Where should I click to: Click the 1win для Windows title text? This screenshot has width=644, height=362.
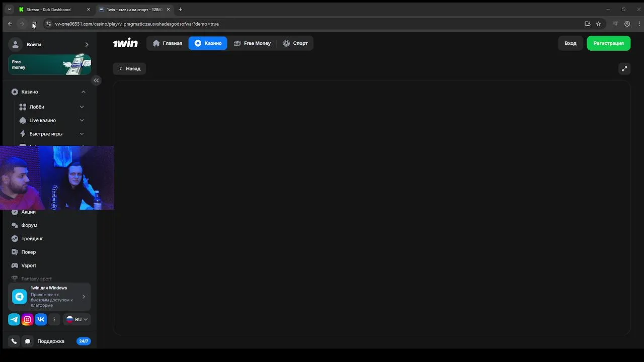coord(49,288)
